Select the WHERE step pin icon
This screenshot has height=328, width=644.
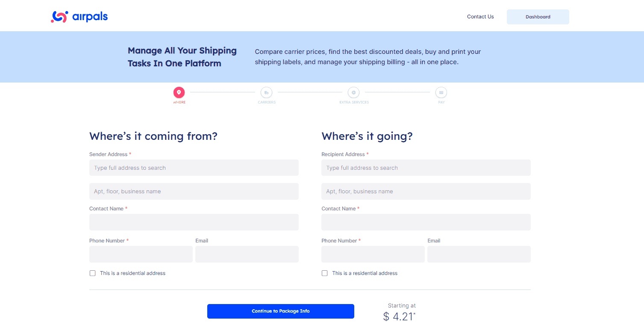[x=179, y=92]
